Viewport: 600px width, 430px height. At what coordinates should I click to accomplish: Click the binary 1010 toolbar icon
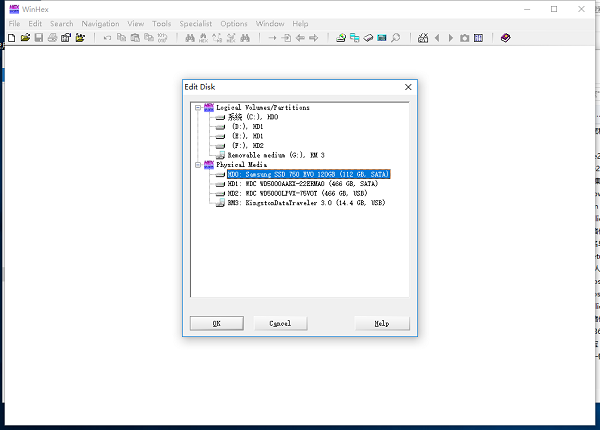pos(163,38)
